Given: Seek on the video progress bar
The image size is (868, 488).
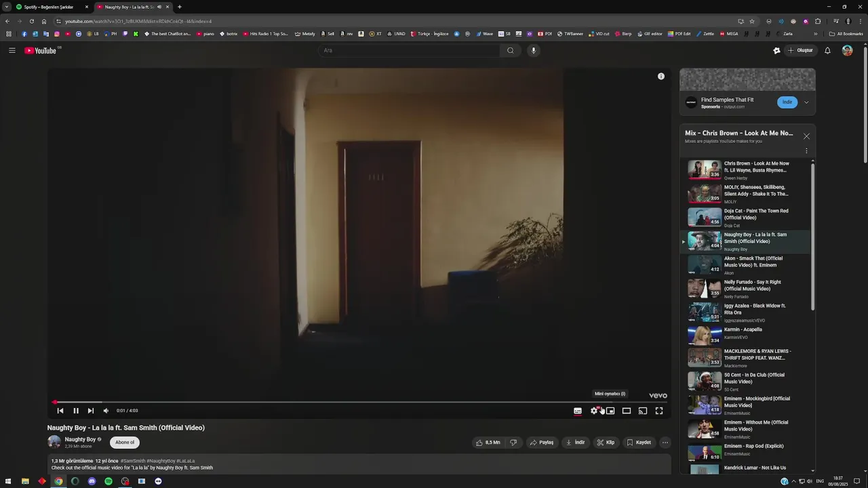Looking at the screenshot, I should click(359, 402).
